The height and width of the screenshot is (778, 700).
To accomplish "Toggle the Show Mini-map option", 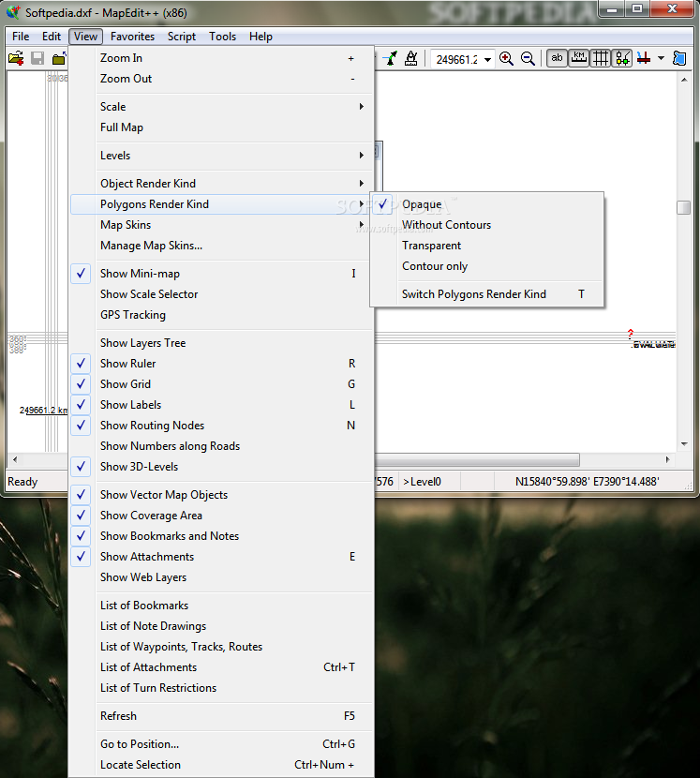I will pos(221,274).
